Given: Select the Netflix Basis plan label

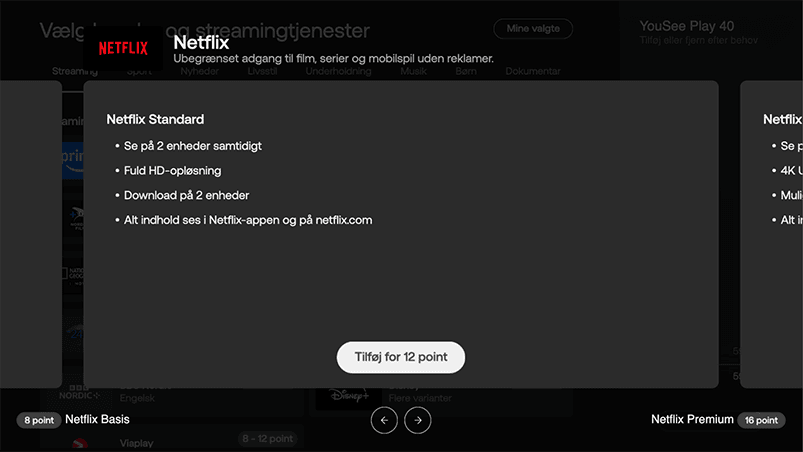Looking at the screenshot, I should pos(97,419).
